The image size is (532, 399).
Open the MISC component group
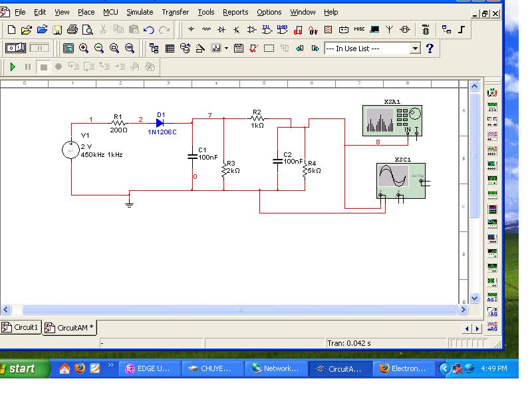359,29
